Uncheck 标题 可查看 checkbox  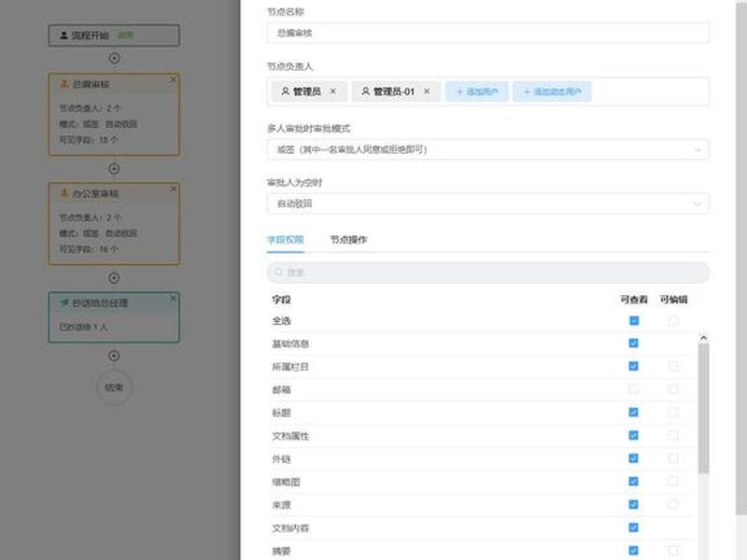(633, 413)
